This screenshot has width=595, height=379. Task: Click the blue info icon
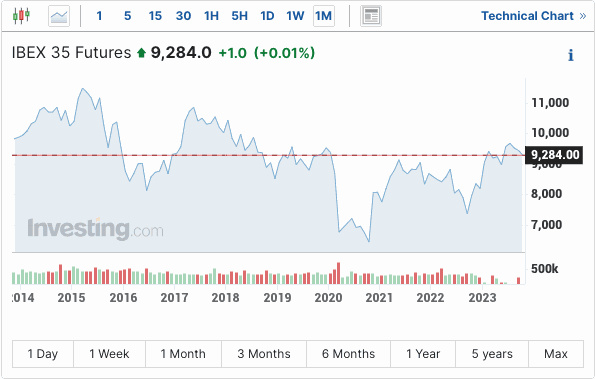coord(571,55)
